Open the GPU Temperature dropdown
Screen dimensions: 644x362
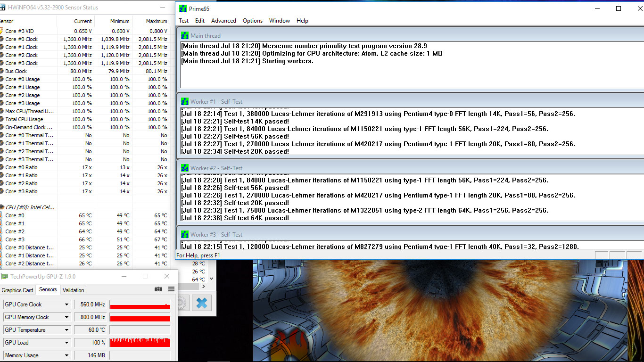click(x=66, y=330)
